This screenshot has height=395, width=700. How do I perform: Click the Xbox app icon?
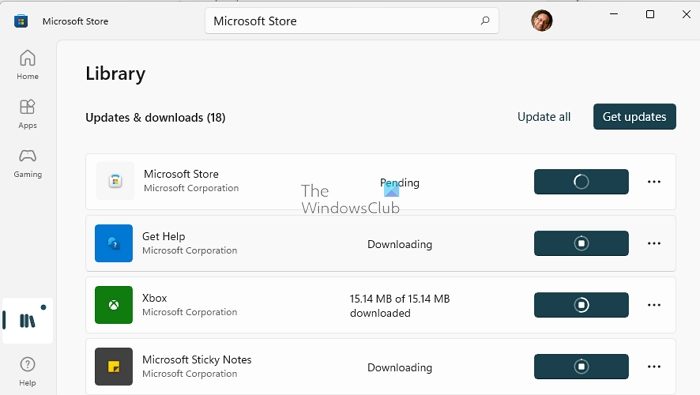[114, 305]
